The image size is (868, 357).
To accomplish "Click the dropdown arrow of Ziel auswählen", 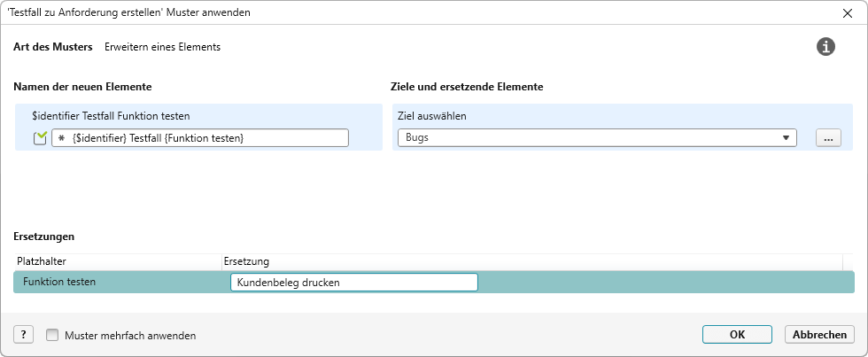I will pos(786,138).
